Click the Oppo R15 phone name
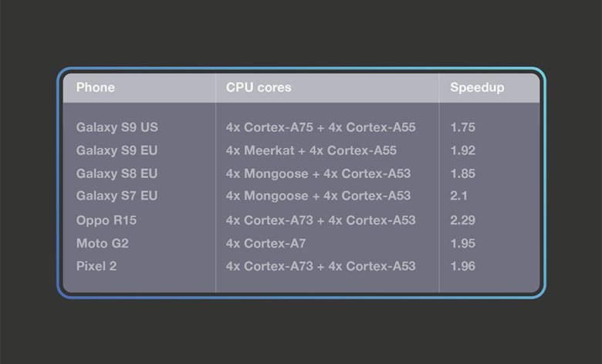Viewport: 602px width, 364px height. [x=107, y=221]
